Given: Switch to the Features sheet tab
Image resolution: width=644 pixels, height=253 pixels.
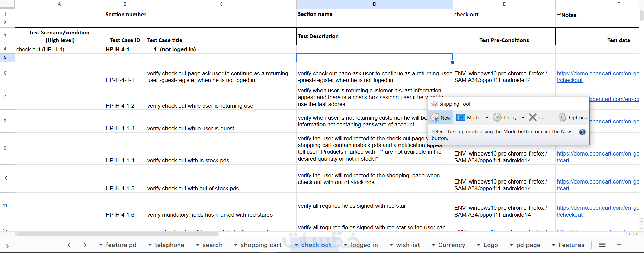Looking at the screenshot, I should pos(571,245).
